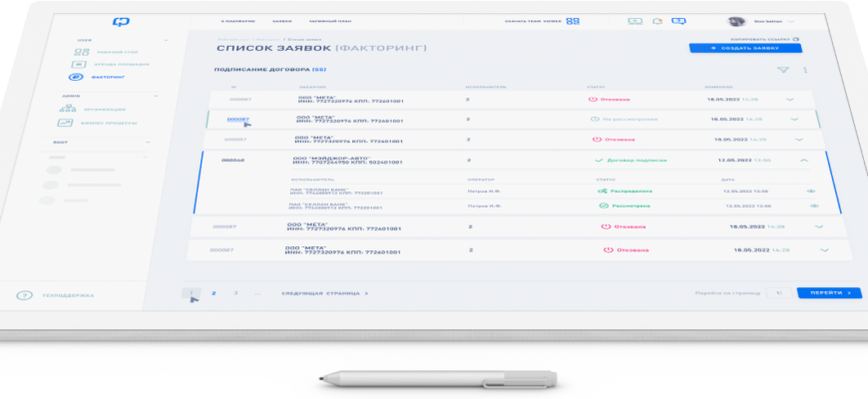Go to page 2 in pagination
Image resolution: width=868 pixels, height=399 pixels.
tap(214, 293)
